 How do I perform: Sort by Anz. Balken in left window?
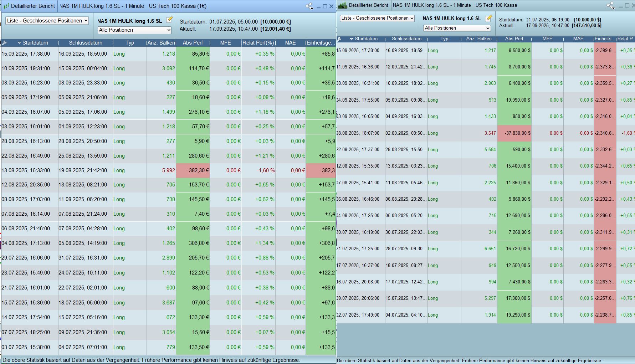pyautogui.click(x=161, y=43)
